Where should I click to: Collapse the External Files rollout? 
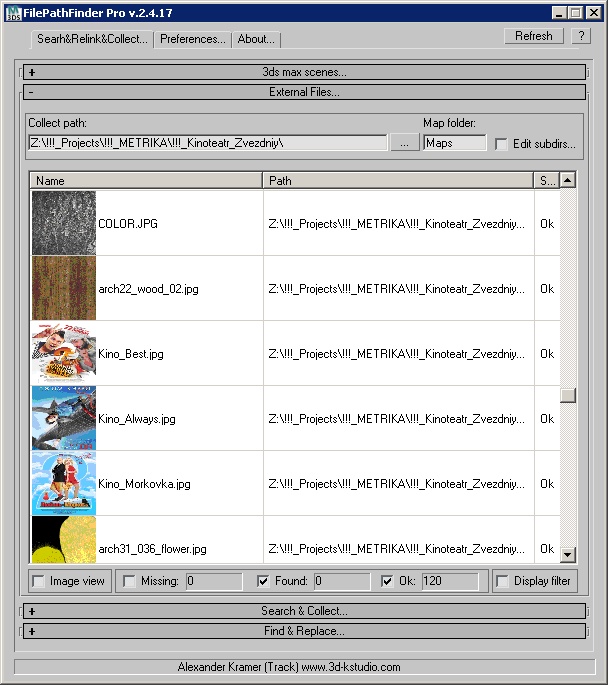[x=306, y=92]
